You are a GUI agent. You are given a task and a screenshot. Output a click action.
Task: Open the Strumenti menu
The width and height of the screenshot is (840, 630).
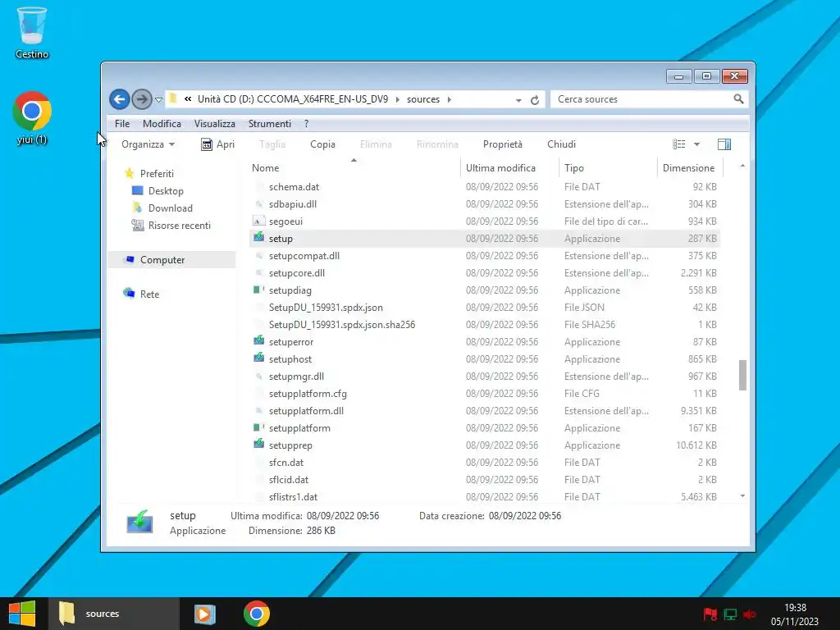click(269, 124)
